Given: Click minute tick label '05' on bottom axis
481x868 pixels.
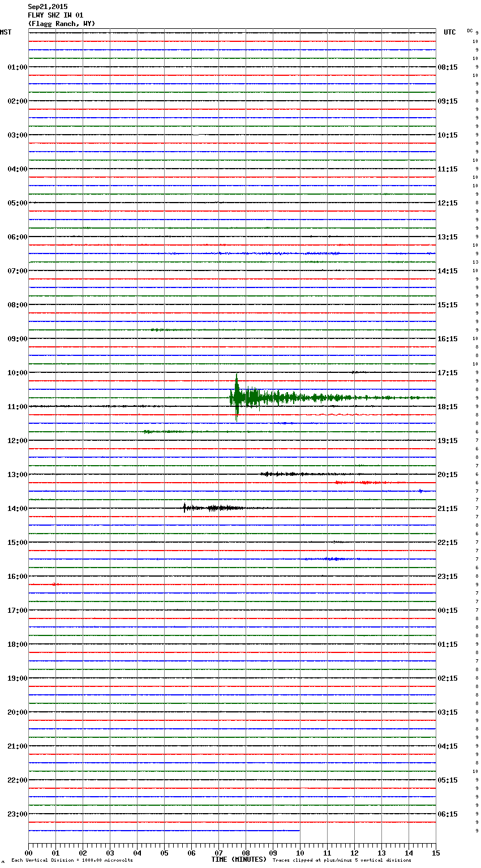Looking at the screenshot, I should click(164, 853).
